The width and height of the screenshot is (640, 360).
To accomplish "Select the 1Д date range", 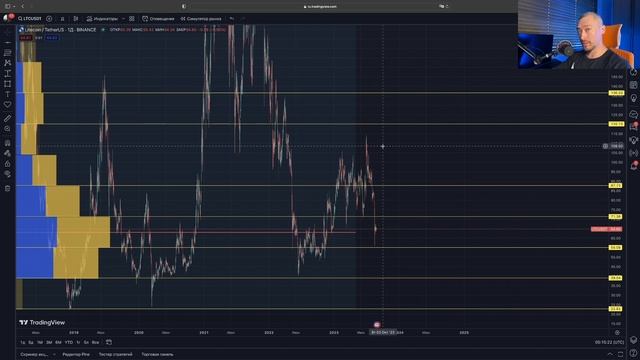I will pos(22,342).
